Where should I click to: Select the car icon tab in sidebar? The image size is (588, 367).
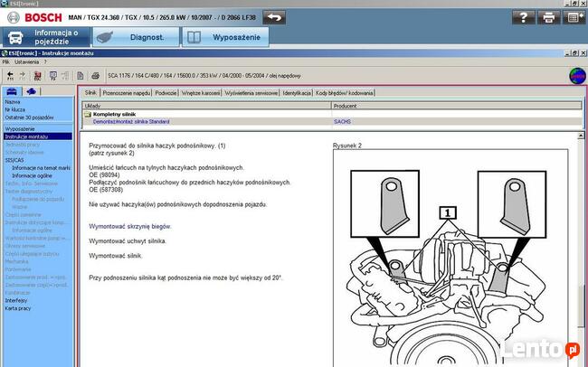click(12, 91)
